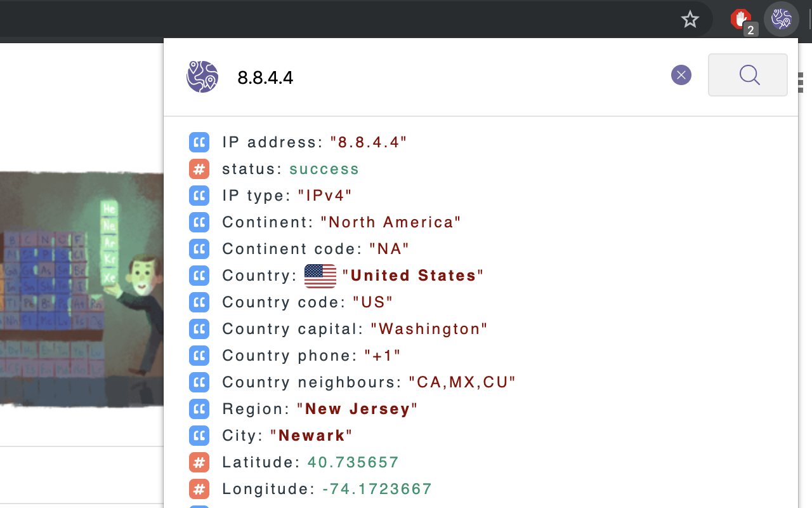Click the quote icon beside Region
Viewport: 812px width, 508px height.
coord(199,409)
